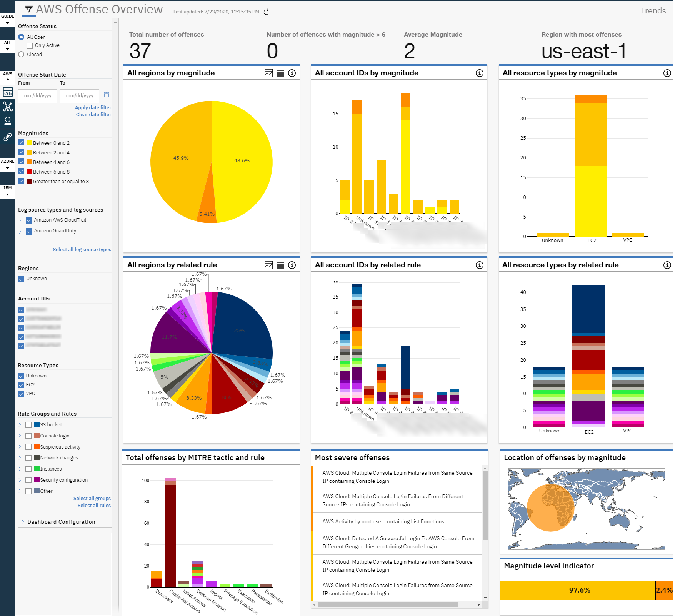
Task: Open the date picker calendar icon
Action: click(107, 95)
